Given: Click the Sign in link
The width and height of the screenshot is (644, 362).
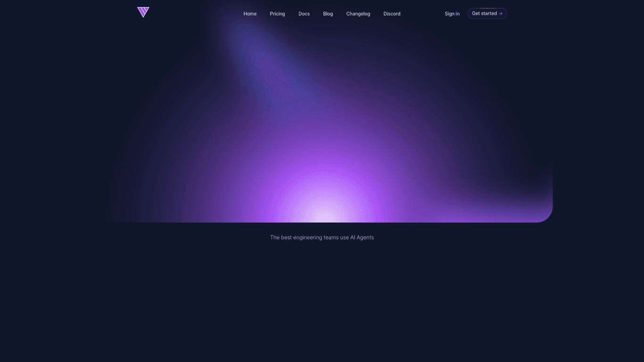Looking at the screenshot, I should click(452, 14).
